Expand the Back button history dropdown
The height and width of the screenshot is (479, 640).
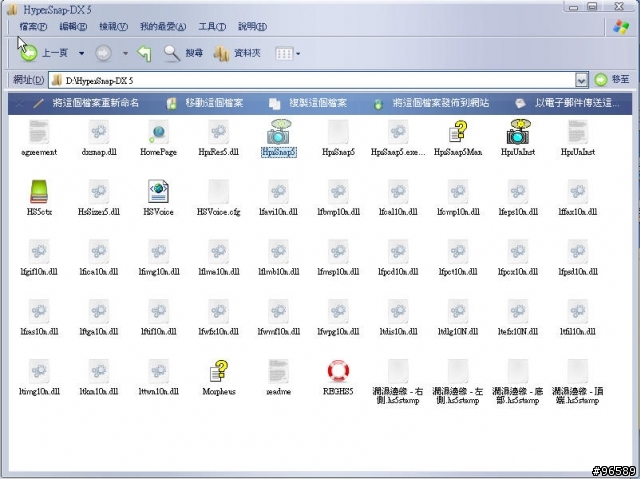82,53
